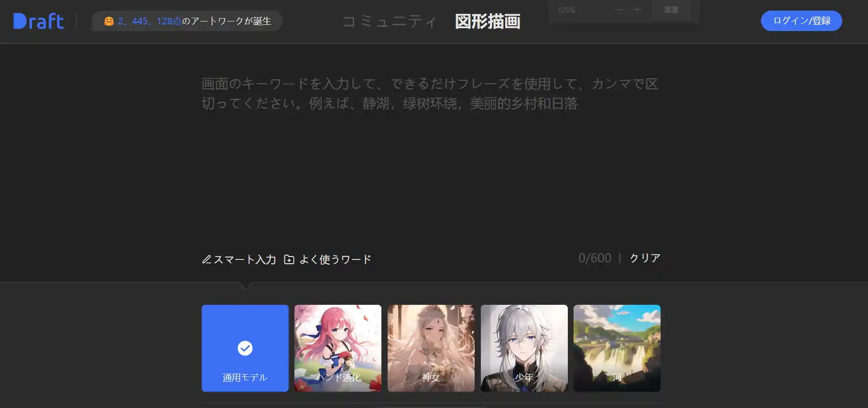868x408 pixels.
Task: Select the 河 landscape model thumbnail
Action: point(617,348)
